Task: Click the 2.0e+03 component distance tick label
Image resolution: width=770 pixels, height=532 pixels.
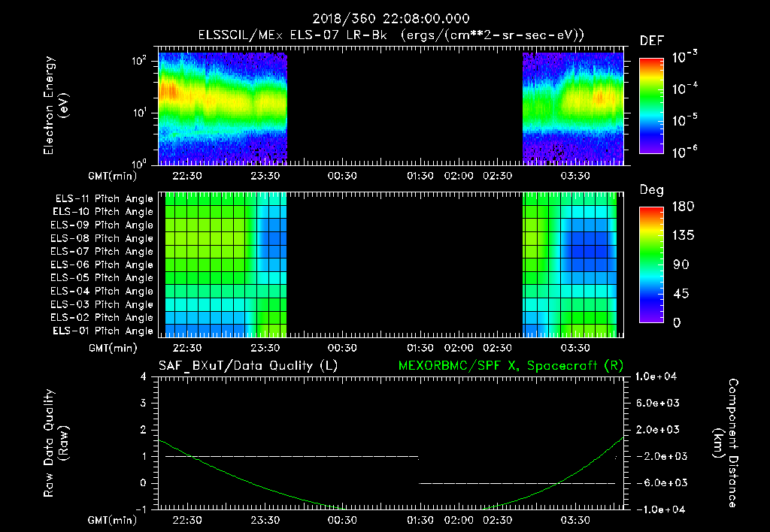Action: click(x=658, y=429)
